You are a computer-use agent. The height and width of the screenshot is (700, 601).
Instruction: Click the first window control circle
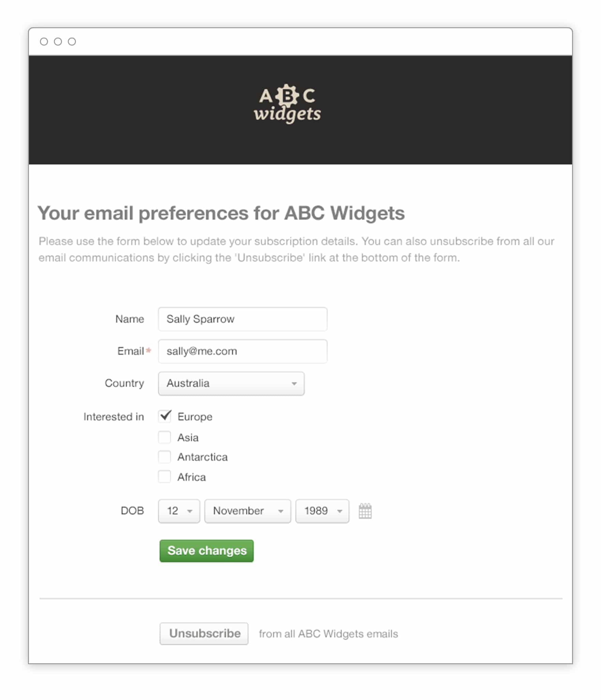pos(44,42)
